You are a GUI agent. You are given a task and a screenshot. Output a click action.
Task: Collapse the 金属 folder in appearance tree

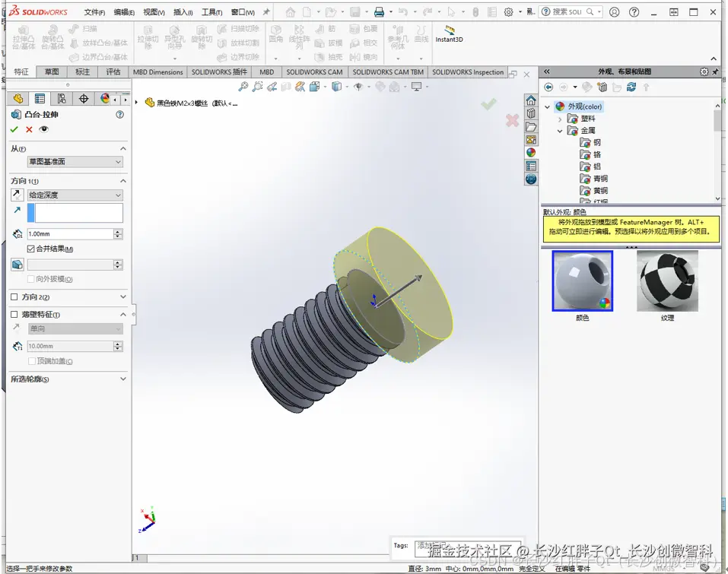(x=560, y=131)
